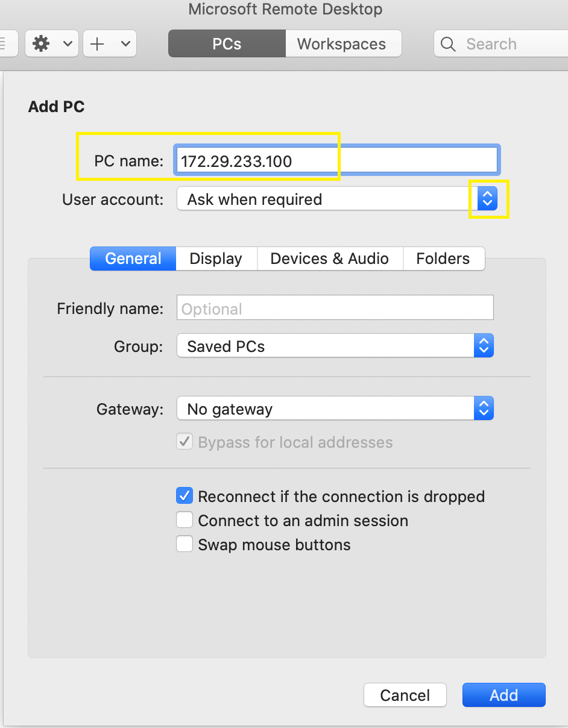Screen dimensions: 568x728
Task: Uncheck Reconnect if the connection is dropped
Action: tap(185, 495)
